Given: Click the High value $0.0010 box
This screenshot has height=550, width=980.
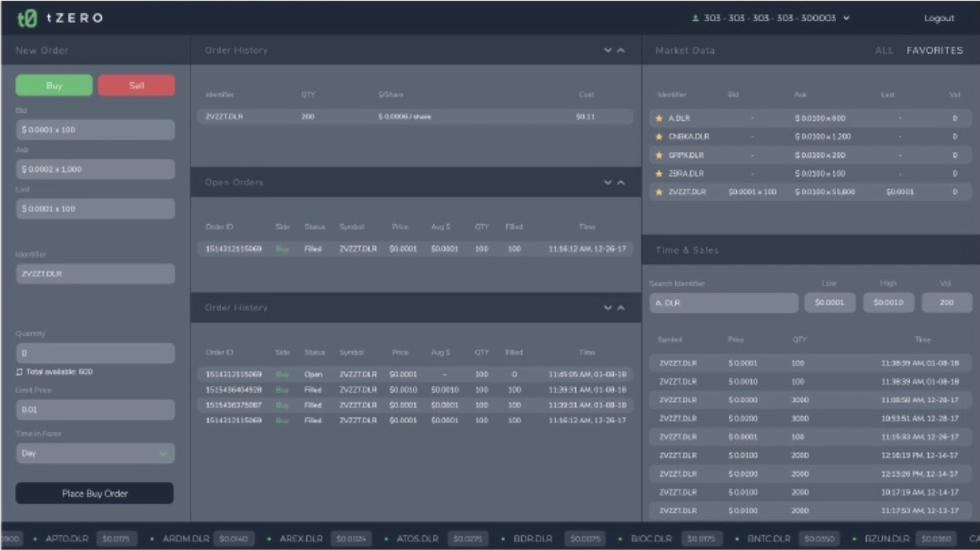Looking at the screenshot, I should tap(889, 302).
